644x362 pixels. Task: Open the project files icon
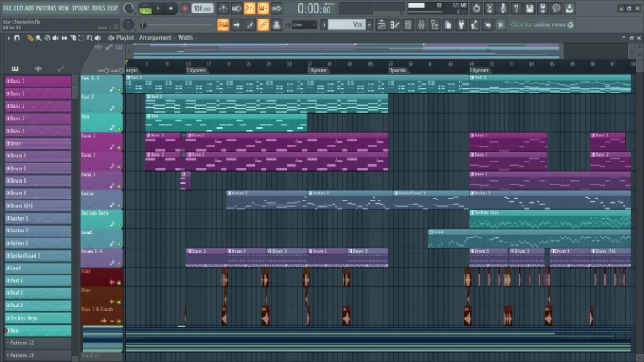click(x=448, y=25)
